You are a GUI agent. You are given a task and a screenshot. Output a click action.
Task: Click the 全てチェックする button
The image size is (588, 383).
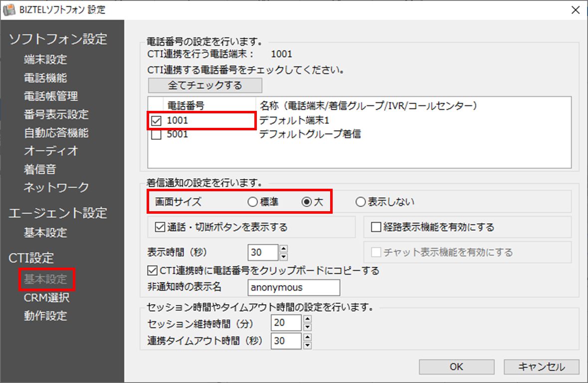coord(205,85)
